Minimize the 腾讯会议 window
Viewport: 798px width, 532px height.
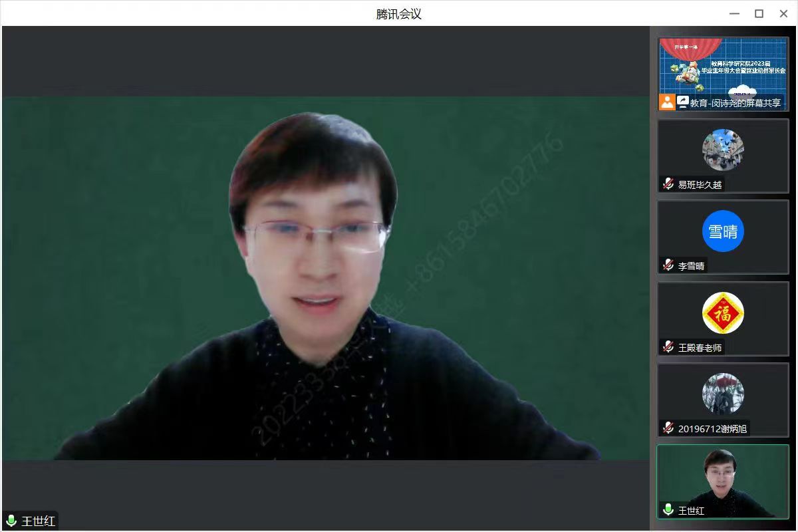[x=734, y=13]
